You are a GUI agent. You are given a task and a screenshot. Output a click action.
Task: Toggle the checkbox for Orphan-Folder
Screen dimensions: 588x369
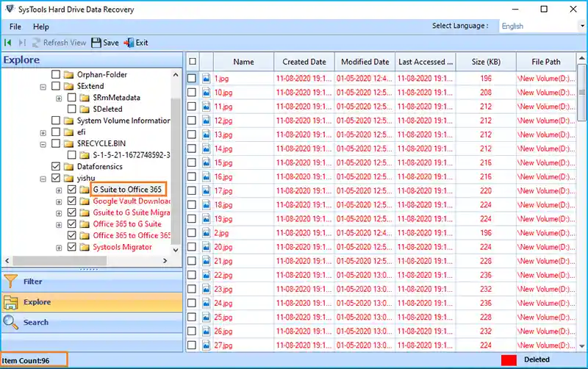coord(57,74)
